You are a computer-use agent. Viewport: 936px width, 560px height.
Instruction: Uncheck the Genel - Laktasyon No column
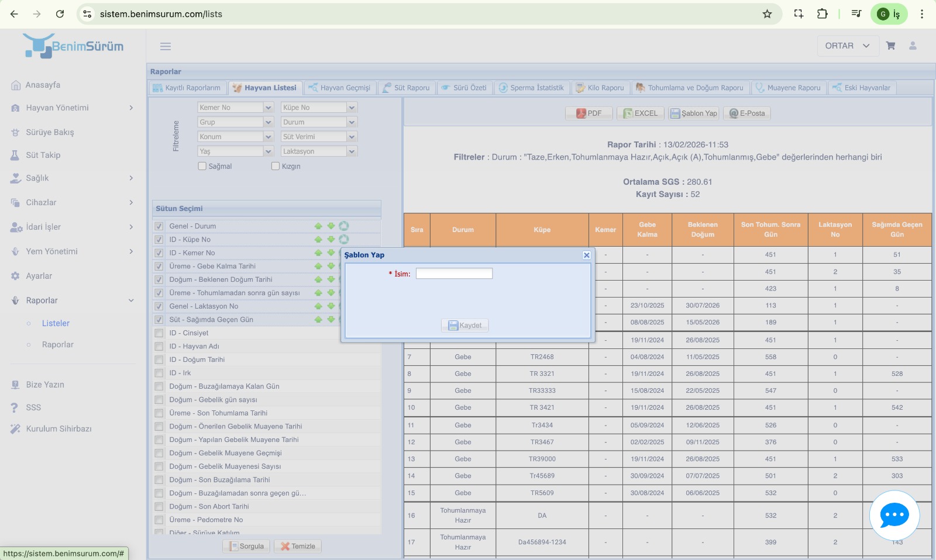(x=159, y=306)
